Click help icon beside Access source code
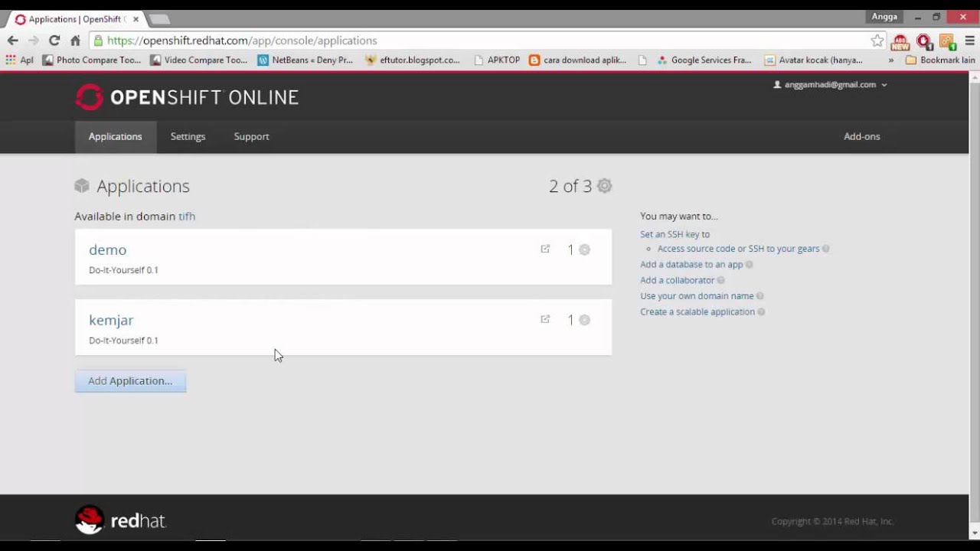Image resolution: width=980 pixels, height=551 pixels. pos(826,249)
